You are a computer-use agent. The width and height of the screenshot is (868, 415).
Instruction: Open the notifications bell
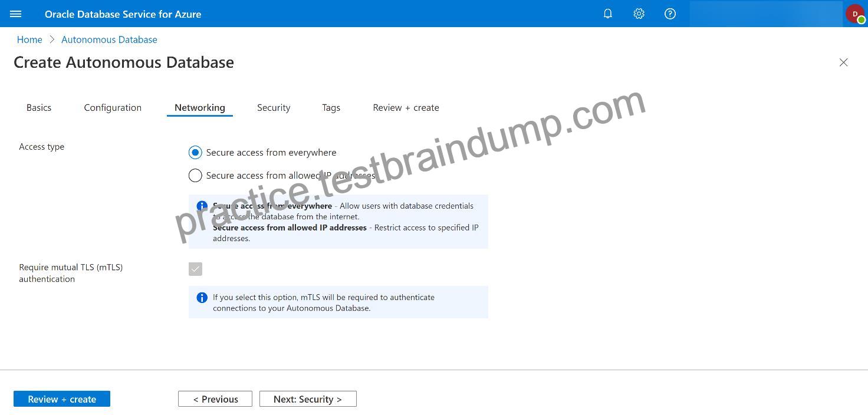click(608, 14)
